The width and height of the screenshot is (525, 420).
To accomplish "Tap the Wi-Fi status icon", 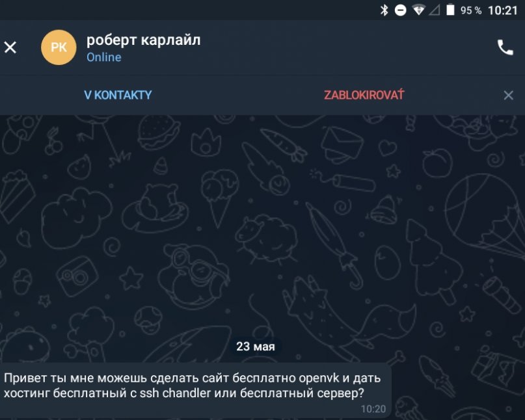I will coord(418,10).
